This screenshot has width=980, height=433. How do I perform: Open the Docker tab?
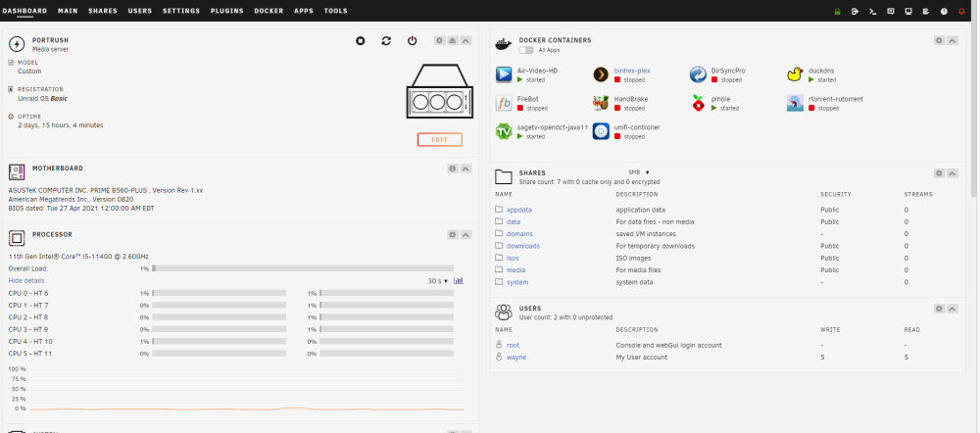point(269,11)
